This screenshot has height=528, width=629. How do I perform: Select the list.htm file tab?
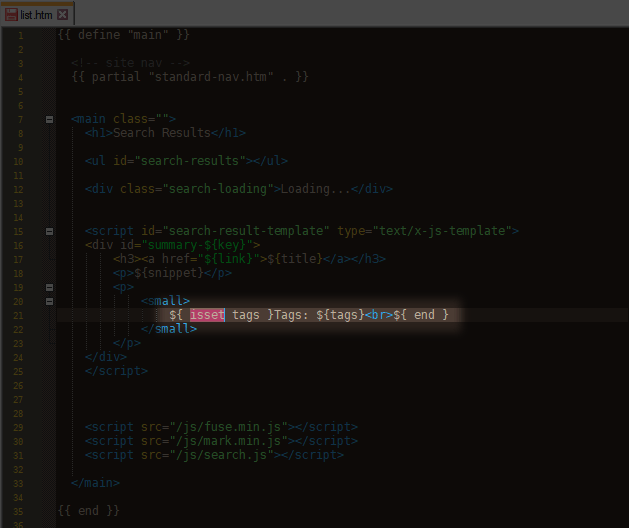point(36,15)
